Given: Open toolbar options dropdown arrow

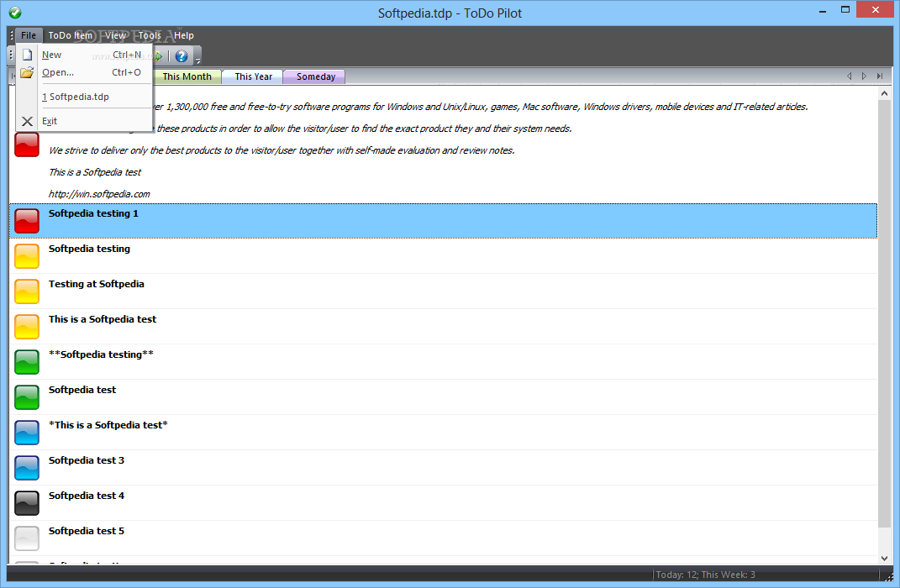Looking at the screenshot, I should click(197, 60).
